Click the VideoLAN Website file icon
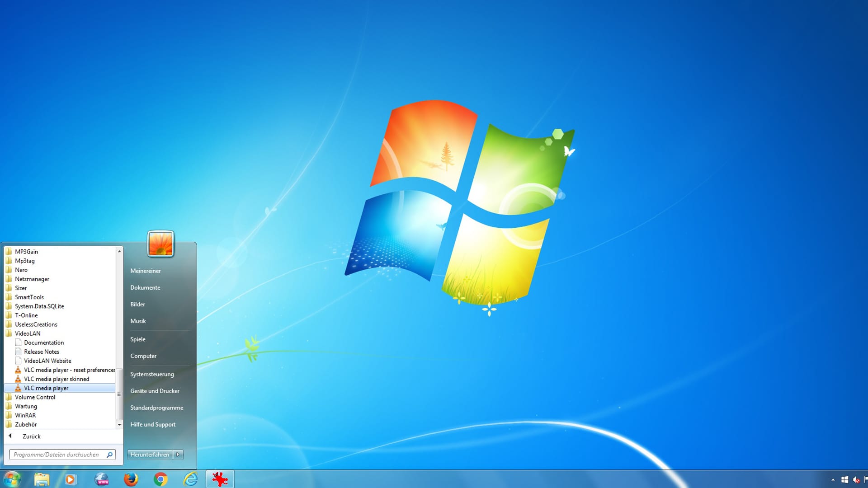Screen dimensions: 868x488 pos(18,361)
